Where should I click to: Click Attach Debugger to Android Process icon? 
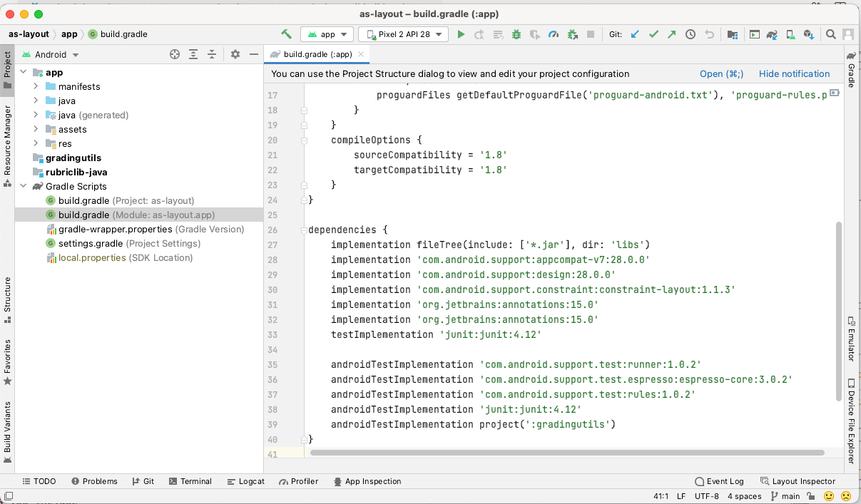[x=573, y=34]
